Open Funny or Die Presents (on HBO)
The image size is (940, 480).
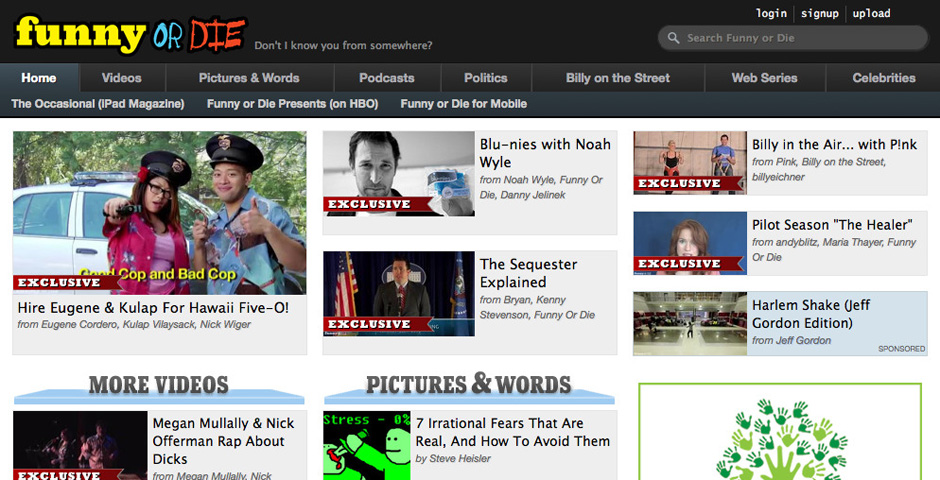293,104
